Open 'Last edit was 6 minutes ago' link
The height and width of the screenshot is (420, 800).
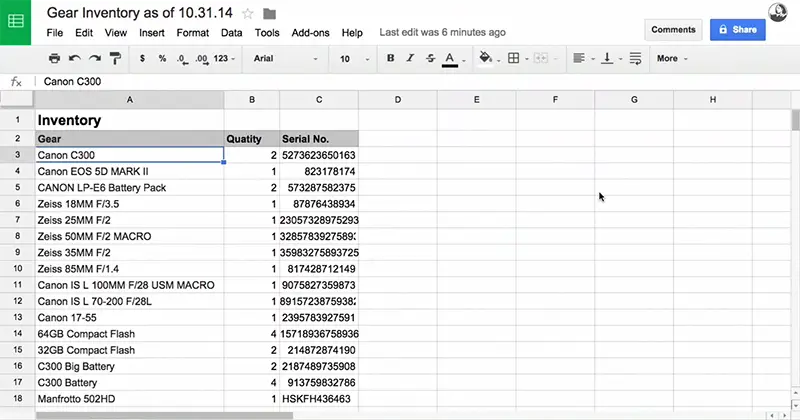point(442,32)
